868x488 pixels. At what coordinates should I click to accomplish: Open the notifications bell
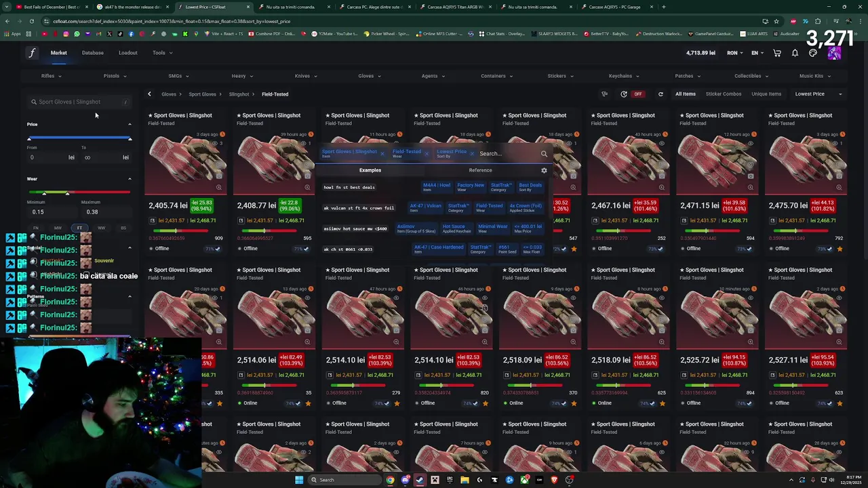[x=795, y=53]
